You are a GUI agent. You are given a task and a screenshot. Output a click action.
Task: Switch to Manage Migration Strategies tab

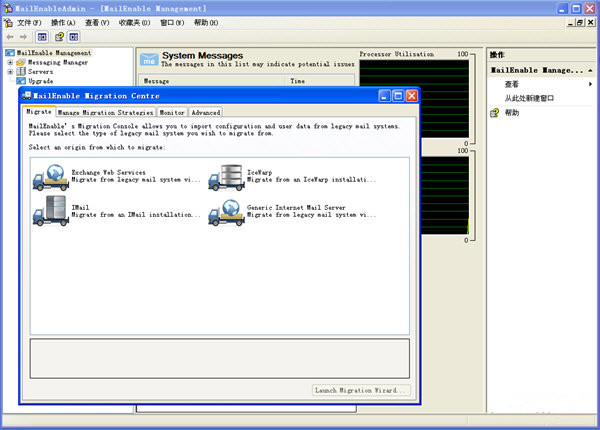point(105,112)
